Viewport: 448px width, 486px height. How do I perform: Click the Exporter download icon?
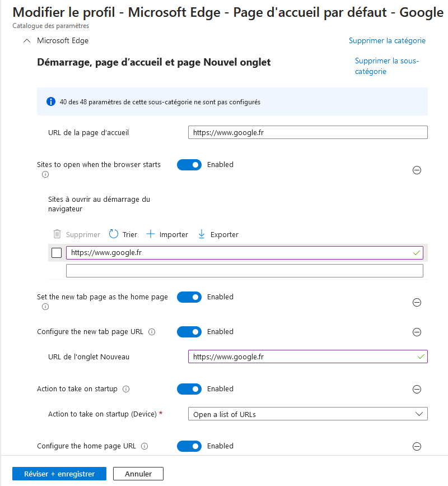click(x=201, y=234)
